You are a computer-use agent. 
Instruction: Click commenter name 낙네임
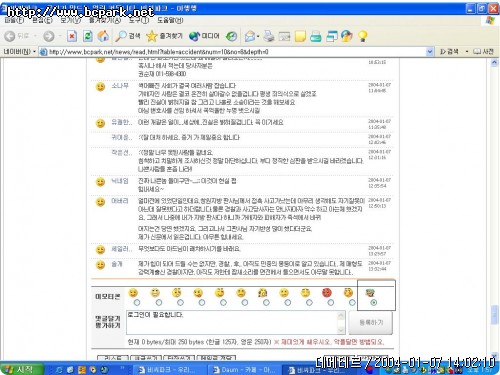[x=120, y=181]
